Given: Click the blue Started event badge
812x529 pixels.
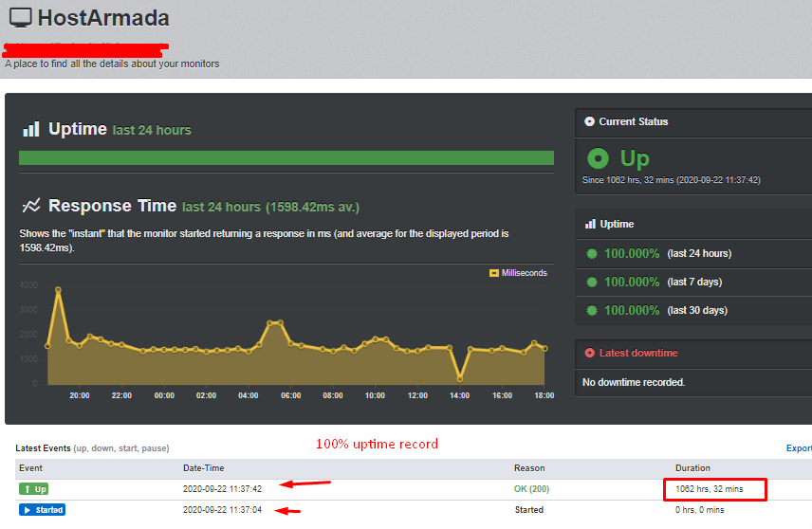Looking at the screenshot, I should 43,510.
